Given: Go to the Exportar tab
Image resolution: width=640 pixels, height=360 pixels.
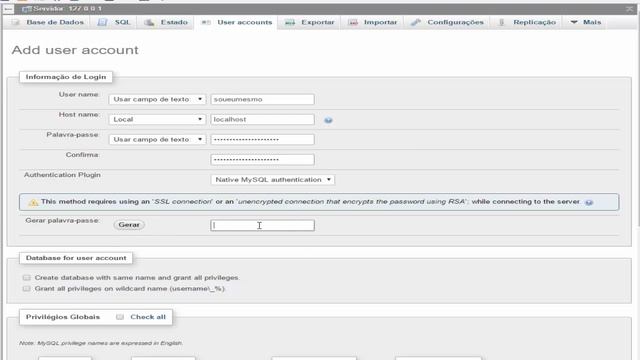Looking at the screenshot, I should click(x=309, y=22).
